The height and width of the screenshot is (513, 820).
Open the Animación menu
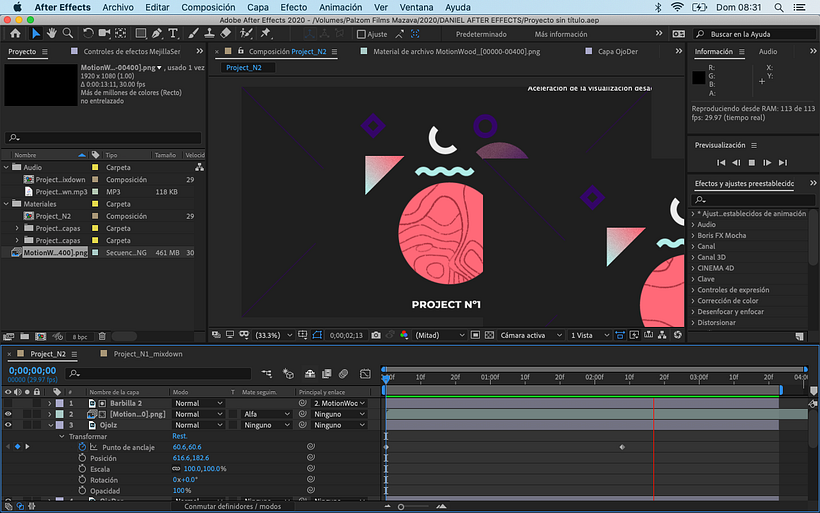click(x=340, y=7)
